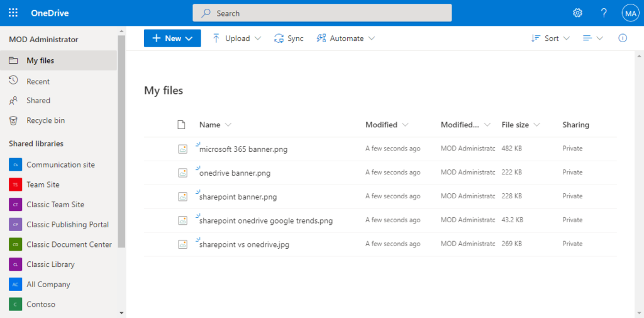Click the Recycle bin icon
644x318 pixels.
pyautogui.click(x=14, y=120)
